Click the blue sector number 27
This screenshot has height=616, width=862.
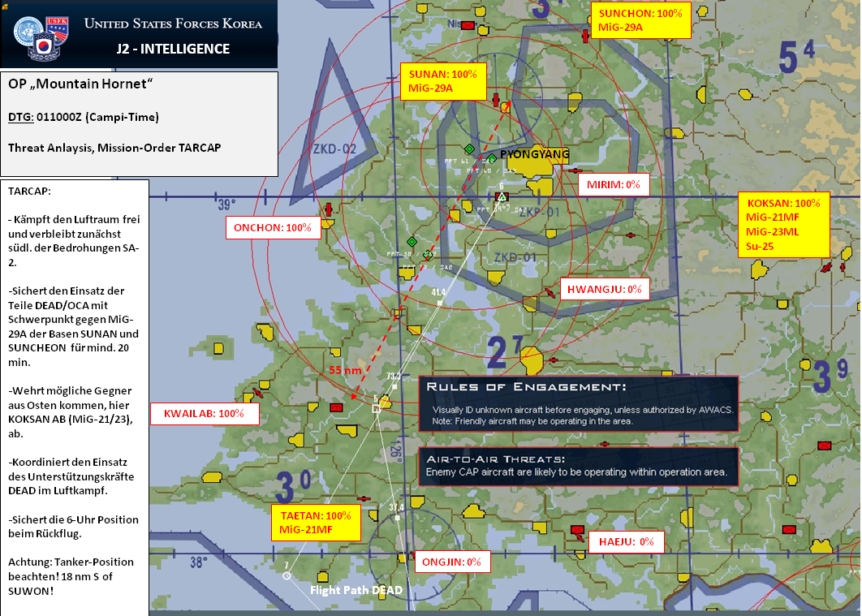pyautogui.click(x=505, y=351)
